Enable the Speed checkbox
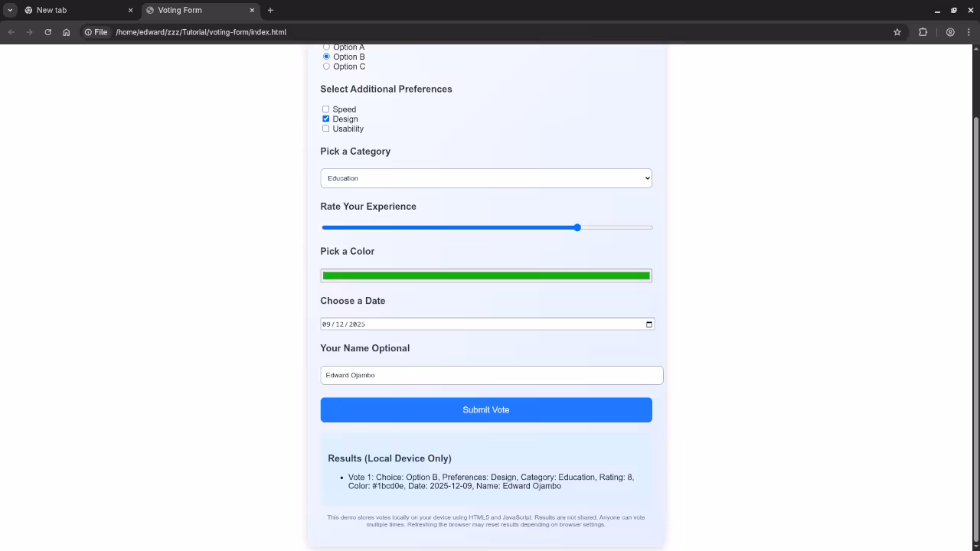 pyautogui.click(x=325, y=109)
